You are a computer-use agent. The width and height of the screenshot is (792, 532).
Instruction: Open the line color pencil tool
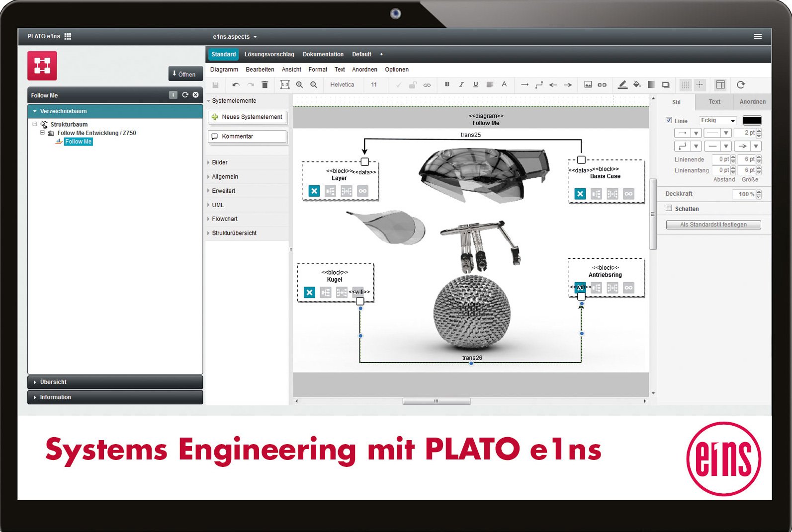(622, 85)
